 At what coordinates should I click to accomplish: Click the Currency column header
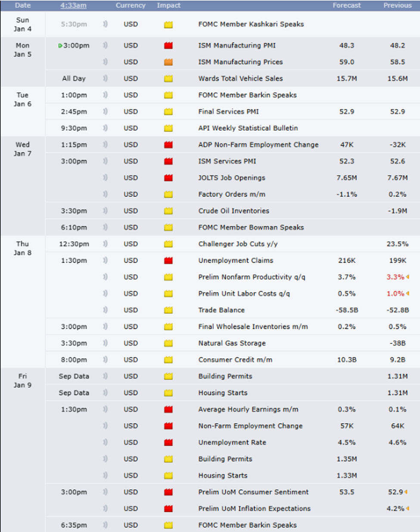click(131, 6)
